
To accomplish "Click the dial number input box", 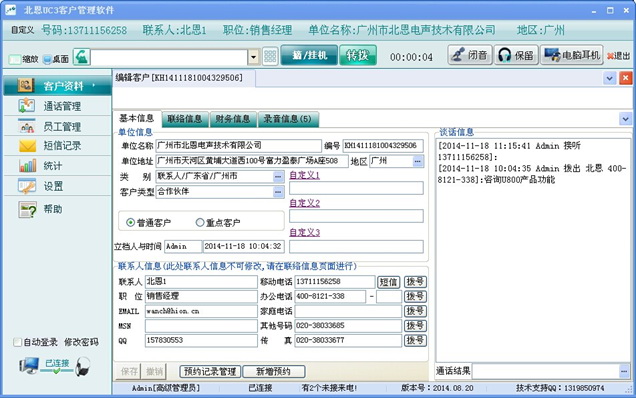I will click(169, 57).
